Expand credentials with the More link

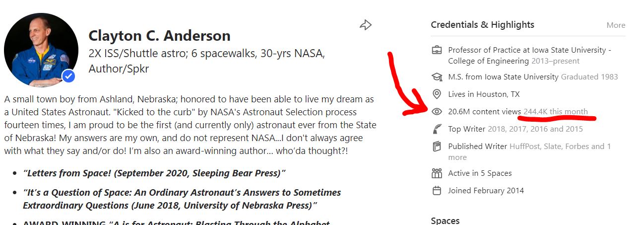pos(616,25)
